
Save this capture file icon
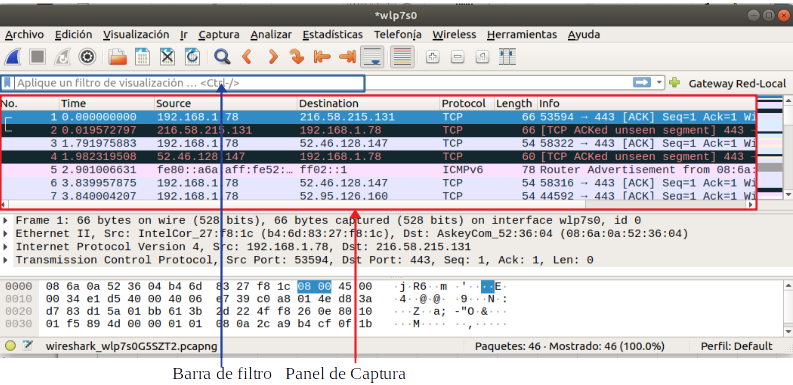tap(143, 57)
